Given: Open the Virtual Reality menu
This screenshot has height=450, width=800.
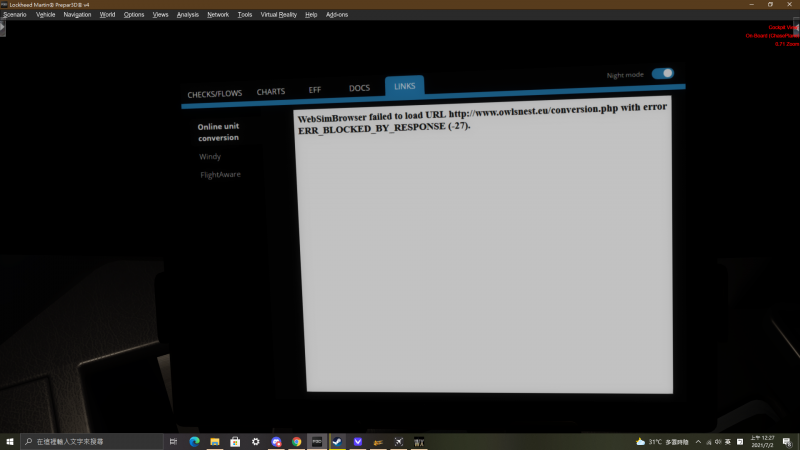Looking at the screenshot, I should pyautogui.click(x=279, y=15).
